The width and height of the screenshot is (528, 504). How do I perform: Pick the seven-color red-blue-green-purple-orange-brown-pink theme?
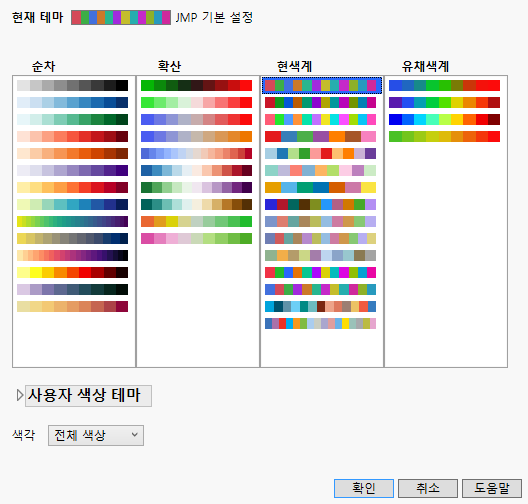[x=320, y=136]
